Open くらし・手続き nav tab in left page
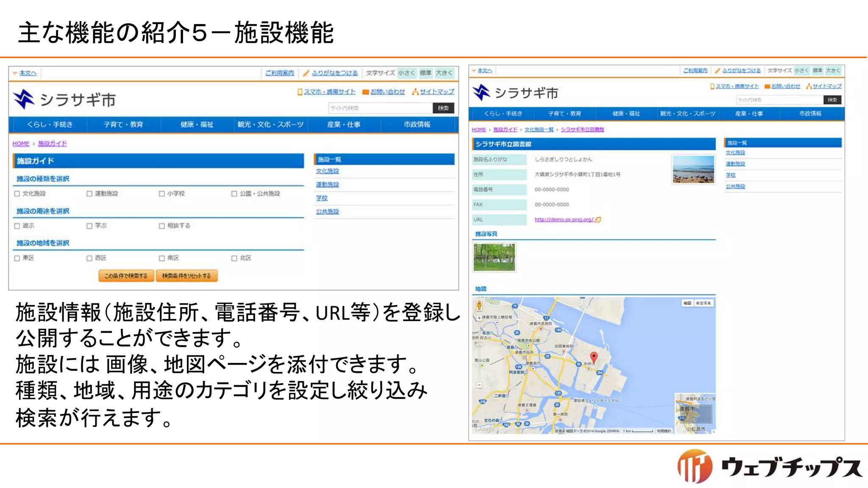The image size is (868, 488). pyautogui.click(x=50, y=125)
